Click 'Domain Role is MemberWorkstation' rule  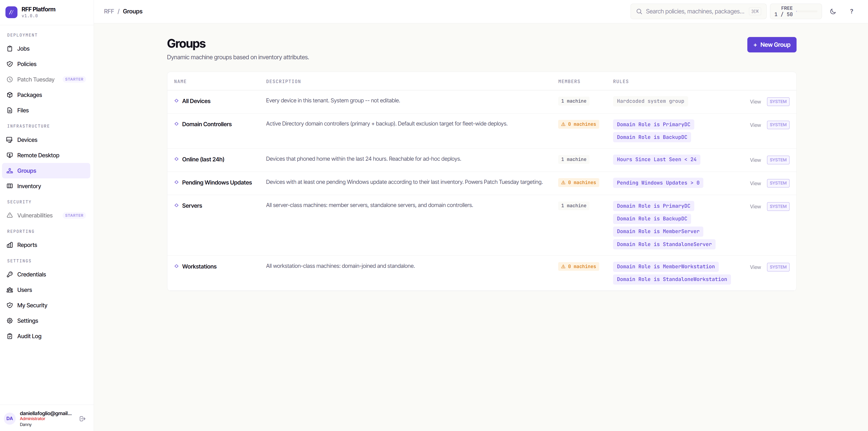tap(665, 266)
